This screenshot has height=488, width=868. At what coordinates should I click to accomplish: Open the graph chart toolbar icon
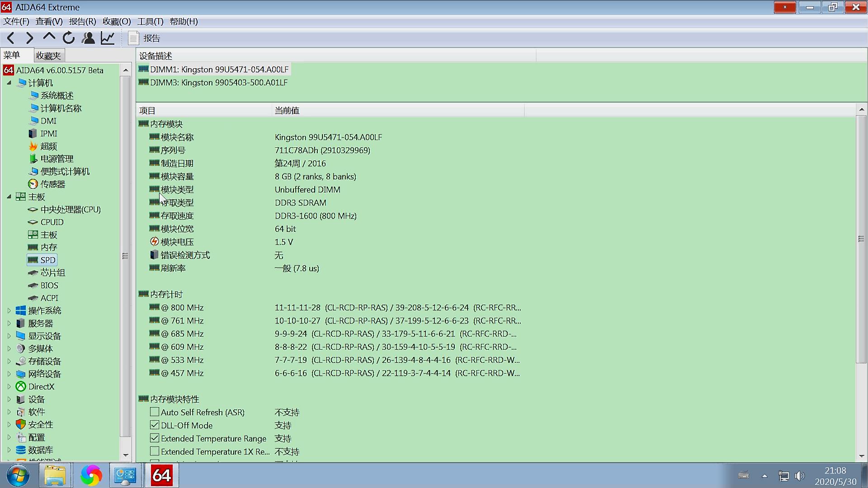[x=108, y=38]
